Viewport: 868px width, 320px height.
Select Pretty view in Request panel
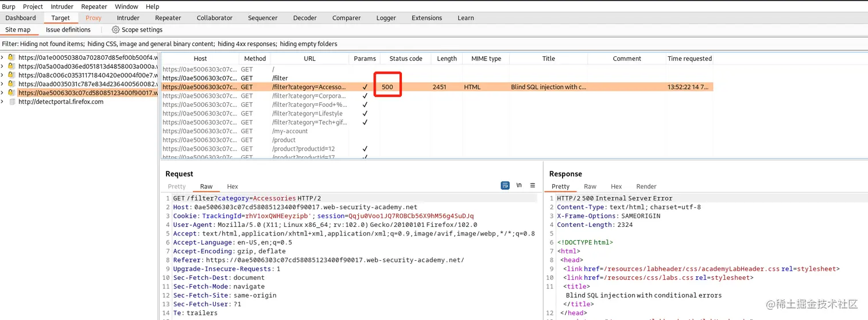pos(177,187)
